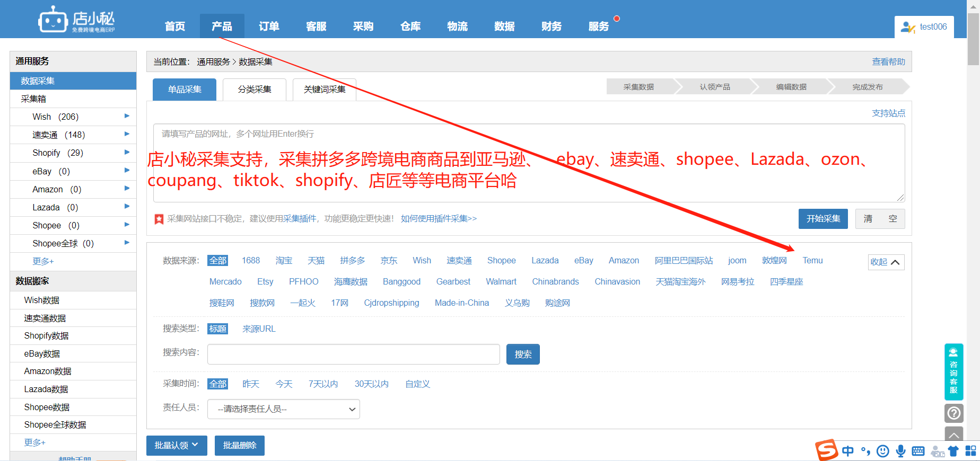The image size is (980, 461).
Task: Click the back-to-top arrow icon
Action: click(953, 434)
